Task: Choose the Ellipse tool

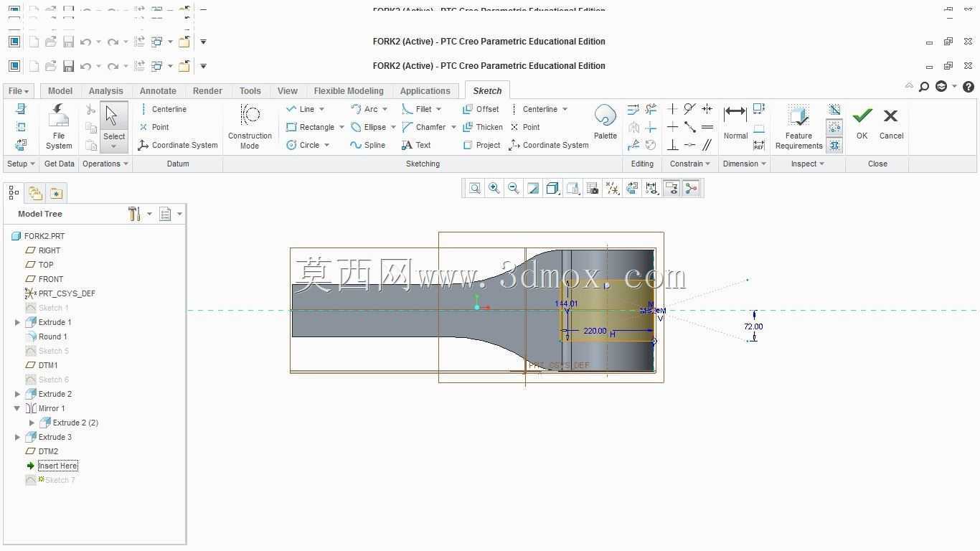Action: click(368, 127)
